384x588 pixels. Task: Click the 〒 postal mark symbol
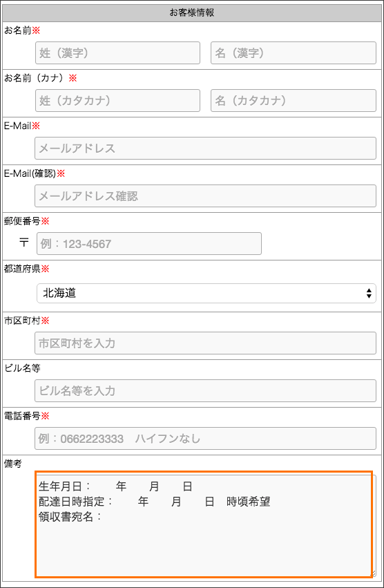[x=24, y=243]
